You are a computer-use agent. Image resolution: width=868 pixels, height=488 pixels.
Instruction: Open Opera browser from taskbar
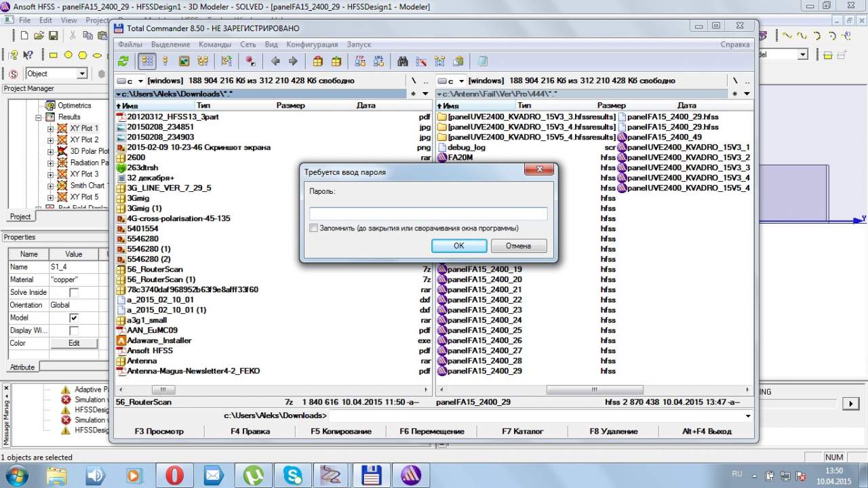(174, 475)
